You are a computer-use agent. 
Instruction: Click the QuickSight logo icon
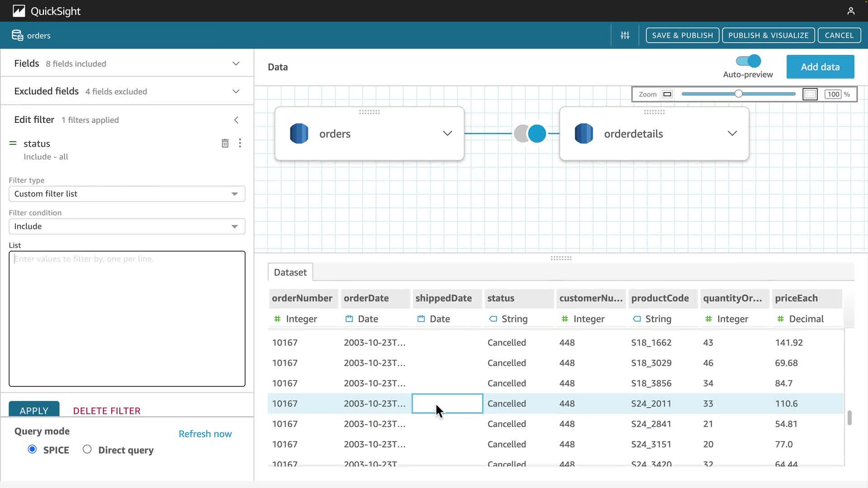[19, 11]
